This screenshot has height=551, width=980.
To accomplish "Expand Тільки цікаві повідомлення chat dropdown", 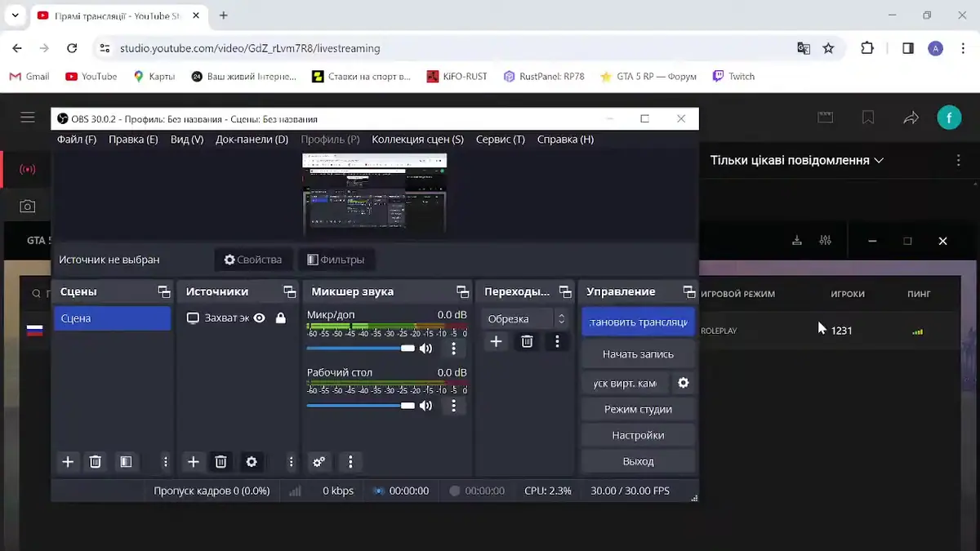I will (x=797, y=160).
